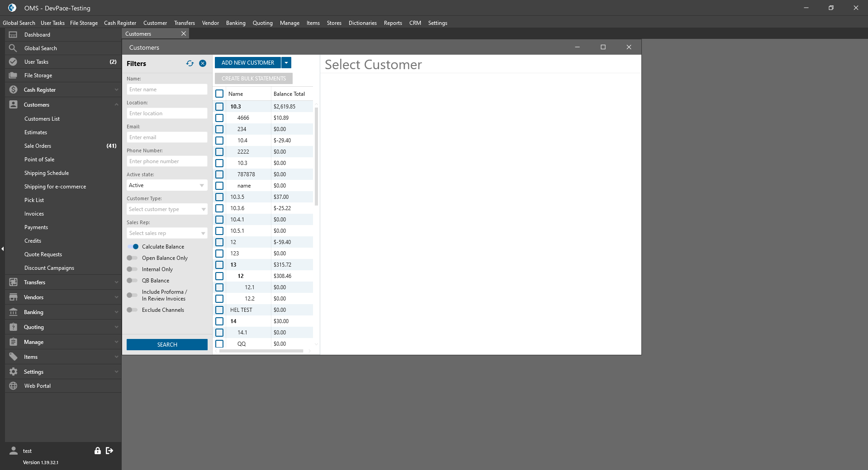Click the Global Search magnifier icon
This screenshot has width=868, height=470.
tap(13, 48)
